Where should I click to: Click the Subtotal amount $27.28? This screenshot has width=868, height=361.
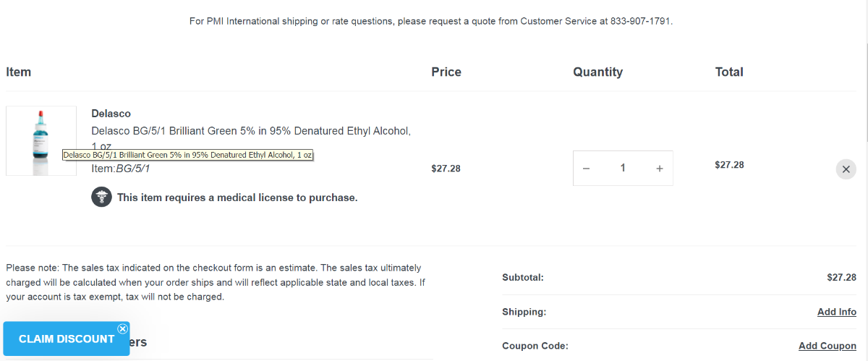[841, 277]
